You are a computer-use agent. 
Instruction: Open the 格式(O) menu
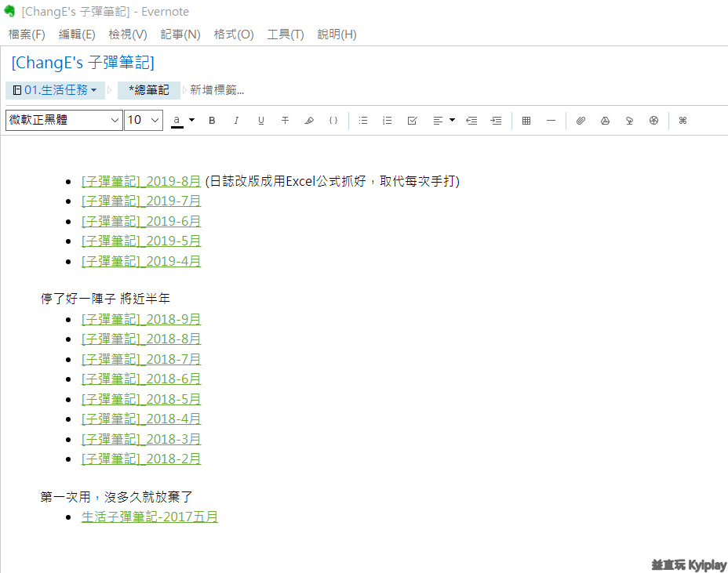click(x=234, y=34)
